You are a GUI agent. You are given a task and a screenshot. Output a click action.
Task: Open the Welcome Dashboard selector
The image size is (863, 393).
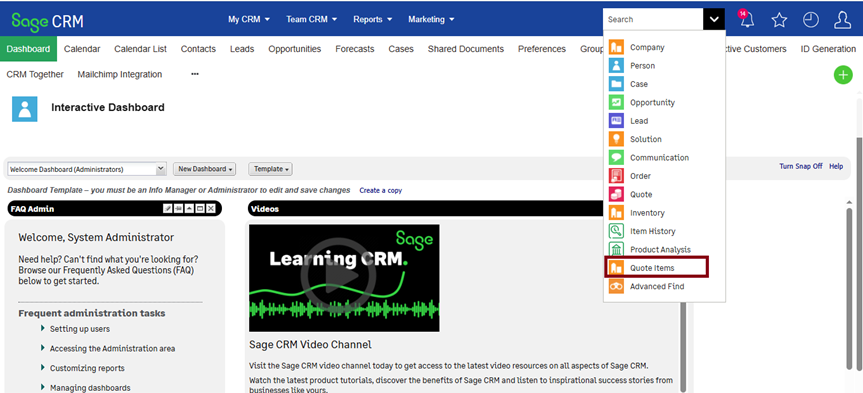(x=87, y=169)
